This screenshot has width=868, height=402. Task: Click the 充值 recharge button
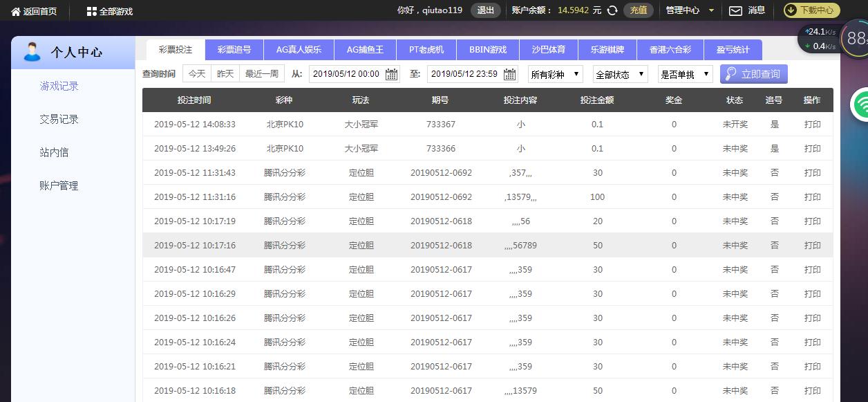pos(638,10)
